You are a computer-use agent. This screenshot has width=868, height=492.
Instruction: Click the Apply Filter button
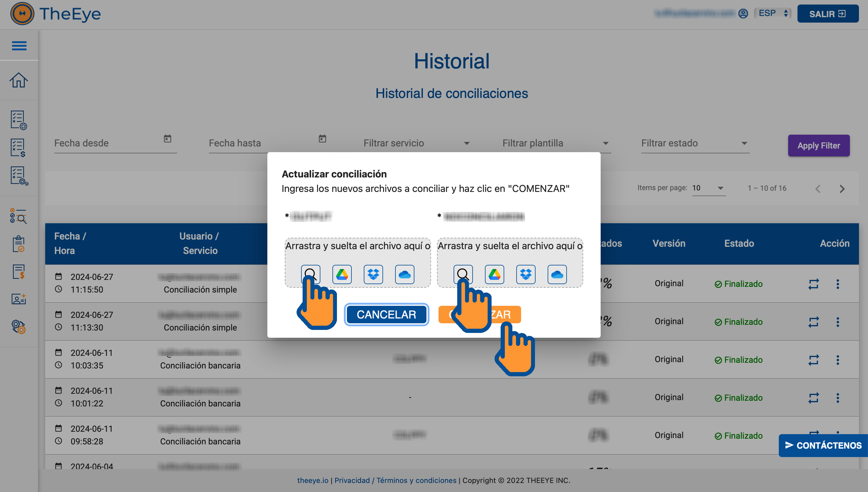click(x=818, y=146)
